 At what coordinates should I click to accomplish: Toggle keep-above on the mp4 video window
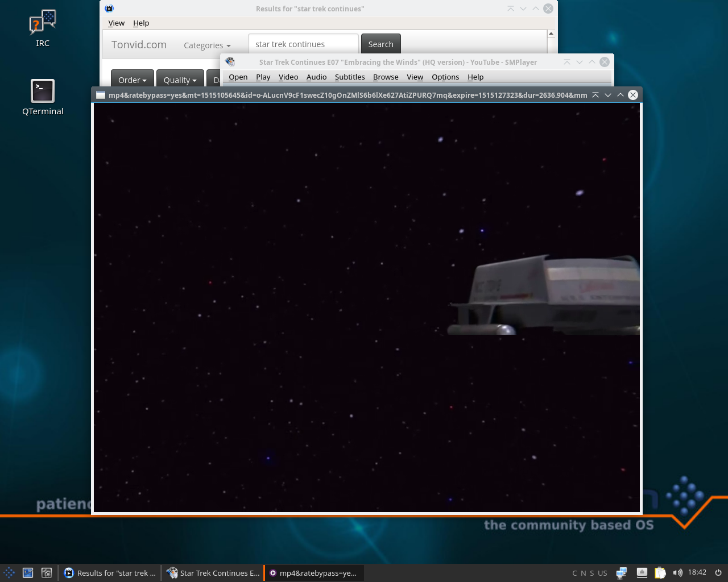(x=595, y=95)
